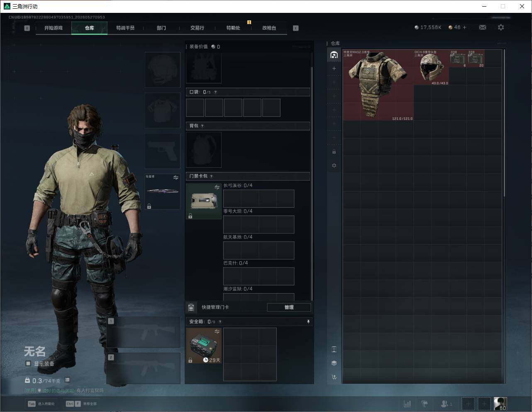This screenshot has height=412, width=532.
Task: Click the stack items layers icon
Action: [334, 363]
